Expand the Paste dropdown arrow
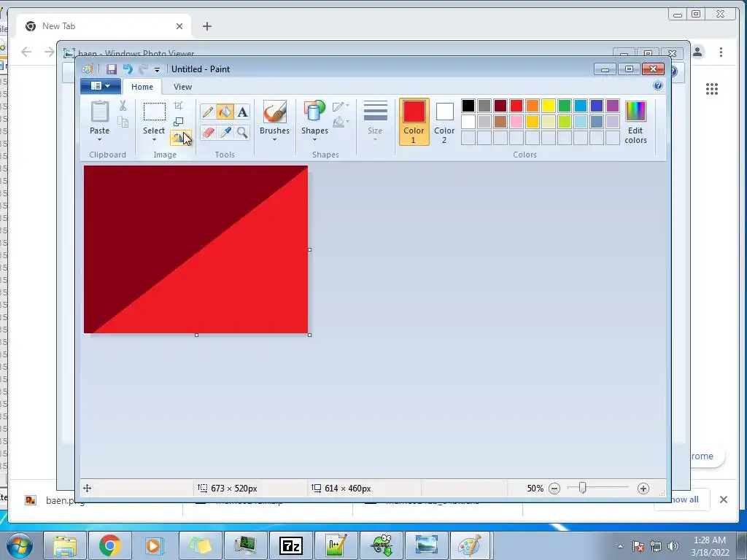Image resolution: width=747 pixels, height=560 pixels. click(99, 139)
